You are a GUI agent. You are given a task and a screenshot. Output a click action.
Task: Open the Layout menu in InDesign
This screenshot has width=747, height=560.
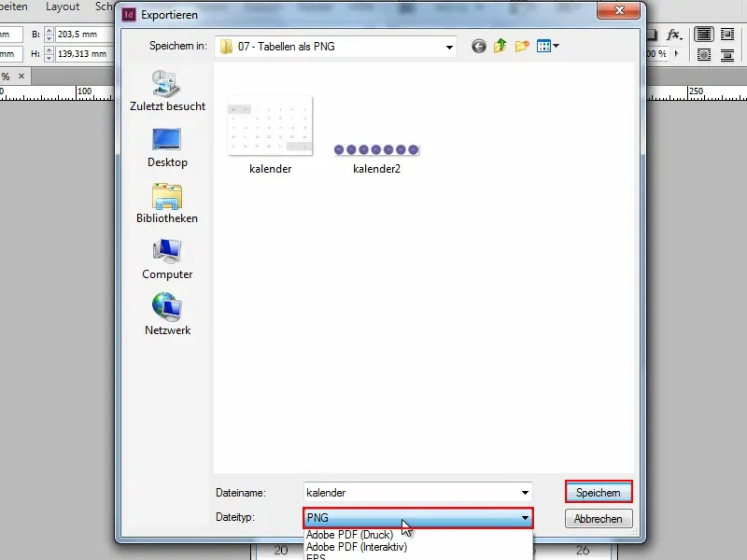coord(63,7)
